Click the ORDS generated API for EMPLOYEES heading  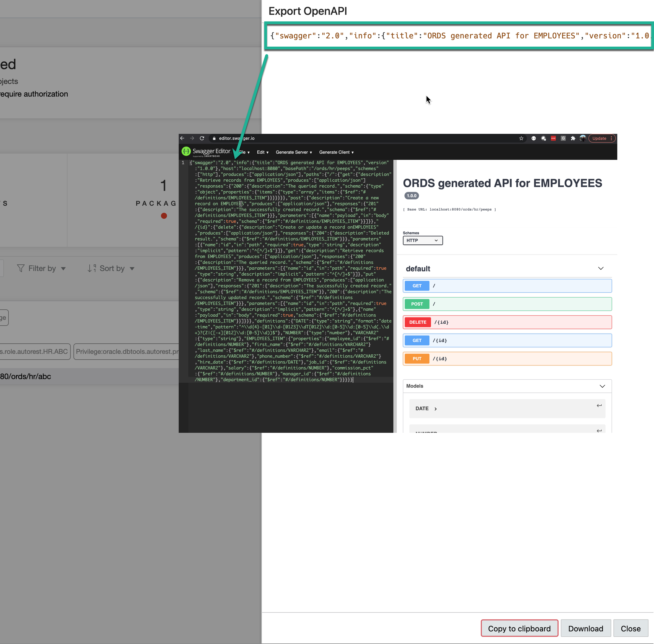click(502, 183)
